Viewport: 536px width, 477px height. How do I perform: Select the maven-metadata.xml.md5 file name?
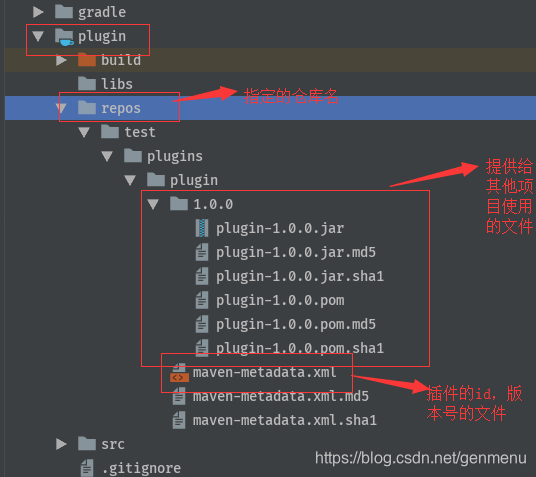pyautogui.click(x=281, y=396)
